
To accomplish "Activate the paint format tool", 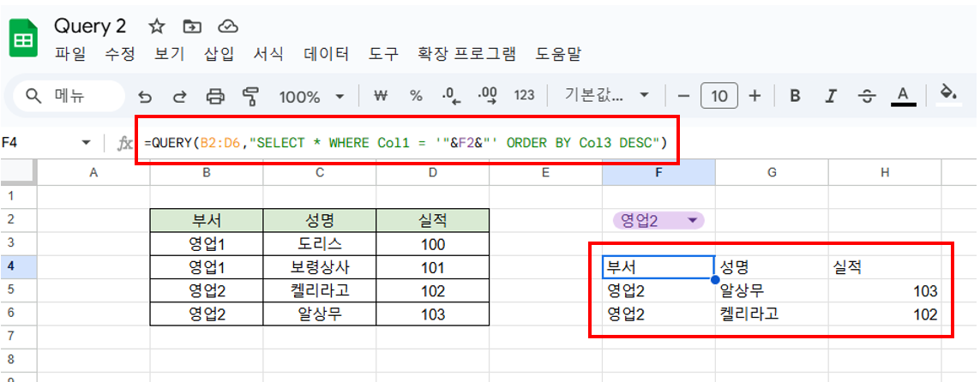I will click(x=250, y=96).
